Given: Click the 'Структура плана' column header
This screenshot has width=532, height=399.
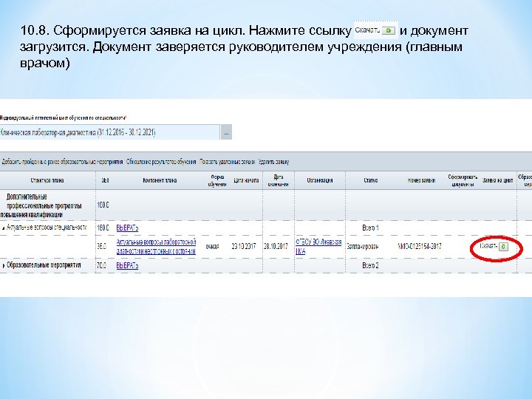Looking at the screenshot, I should 47,180.
